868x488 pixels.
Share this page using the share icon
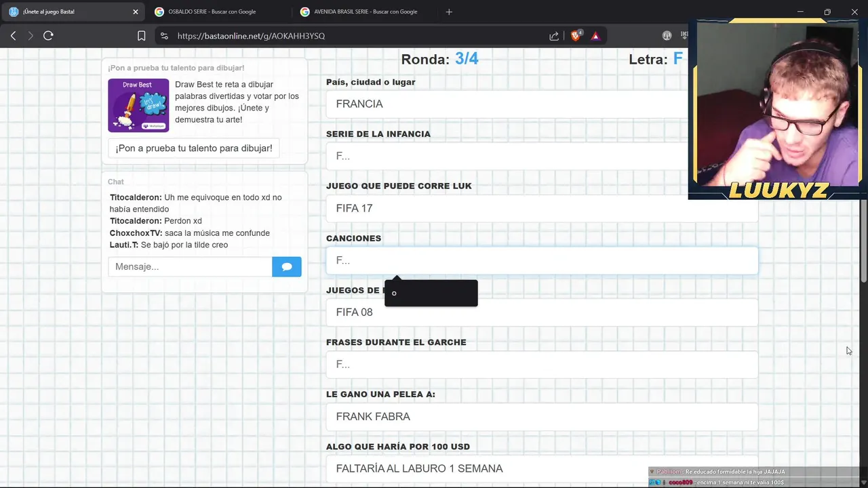pyautogui.click(x=554, y=36)
